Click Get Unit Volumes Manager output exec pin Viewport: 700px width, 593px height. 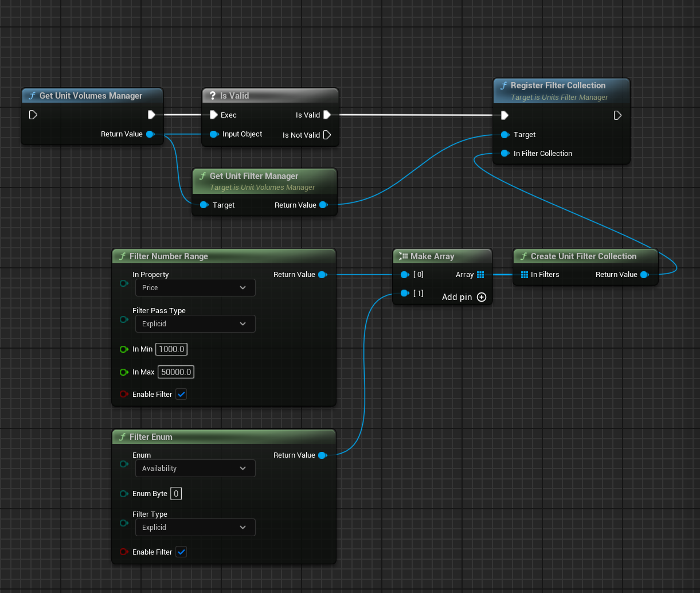point(151,115)
